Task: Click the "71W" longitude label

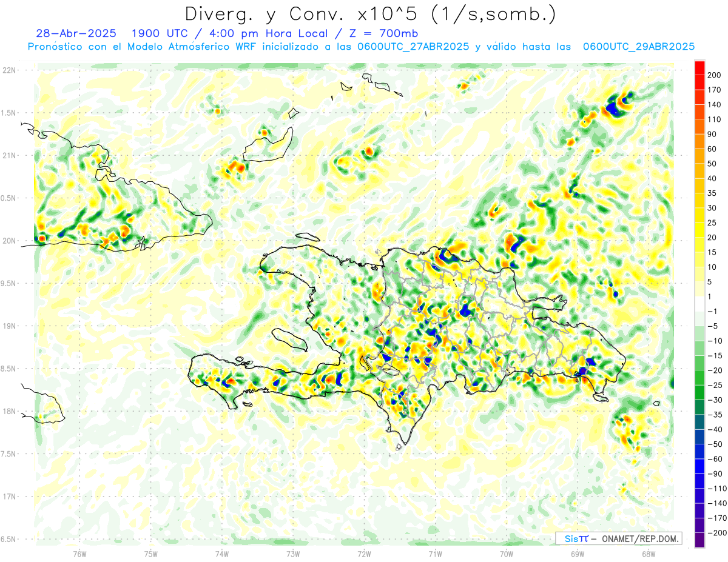Action: [x=435, y=554]
